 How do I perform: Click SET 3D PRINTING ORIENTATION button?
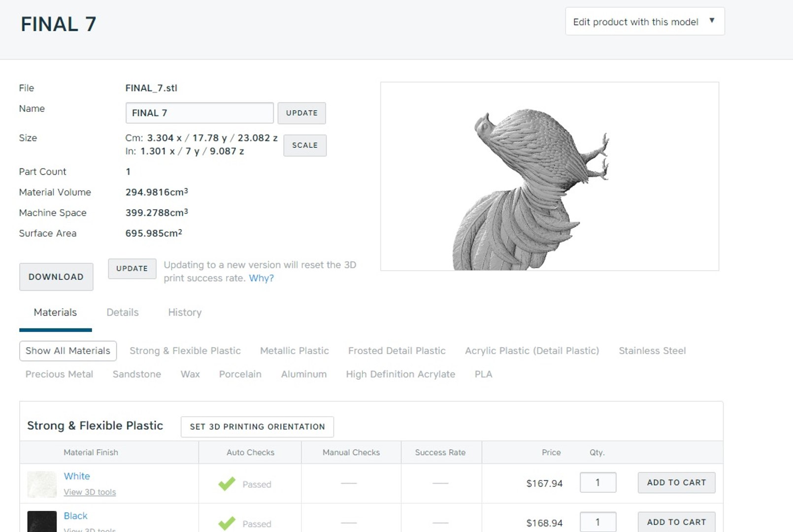coord(257,427)
